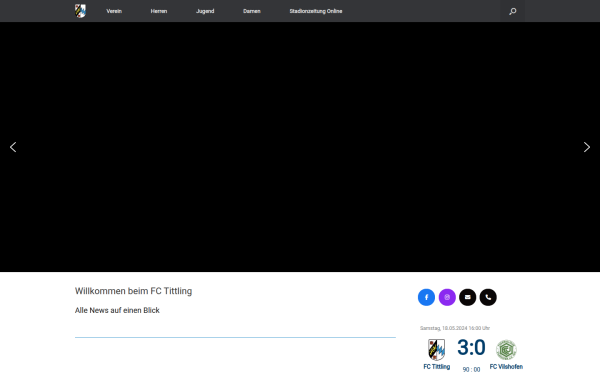Click the FC Tittling crest logo in navbar
Screen dimensions: 600x375
click(80, 11)
